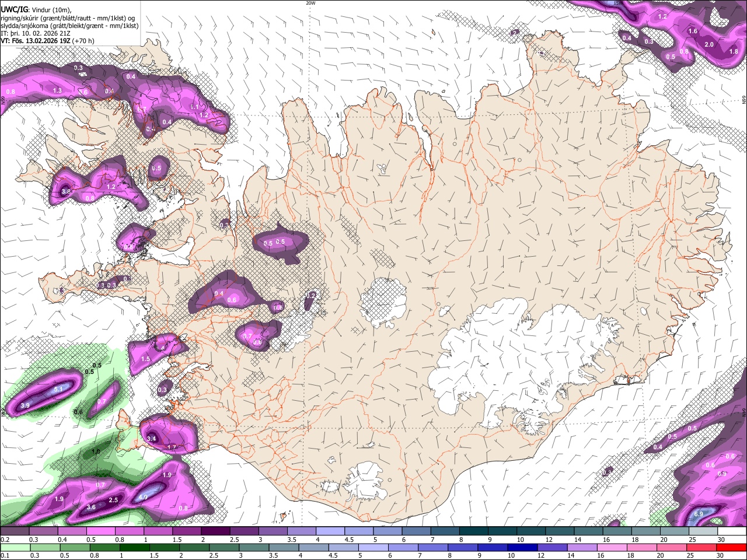The image size is (747, 560).
Task: Click the 2.0 precipitation value on the map
Action: tap(709, 45)
